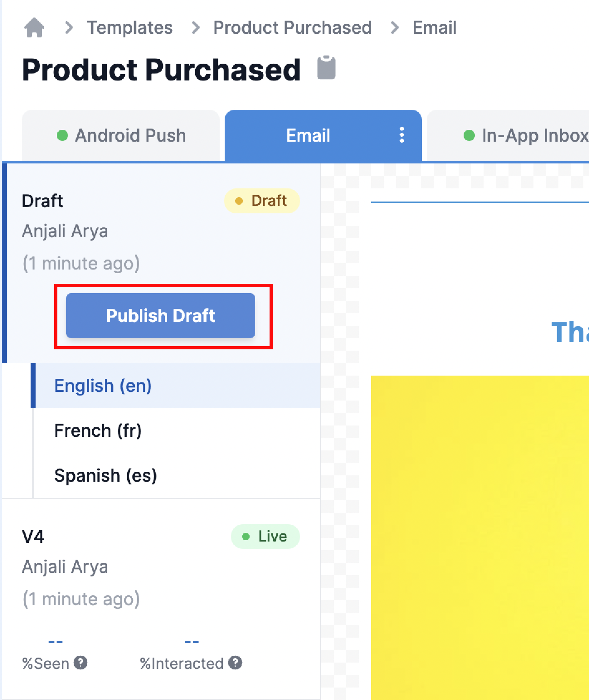589x700 pixels.
Task: Switch to the Android Push tab
Action: (120, 135)
